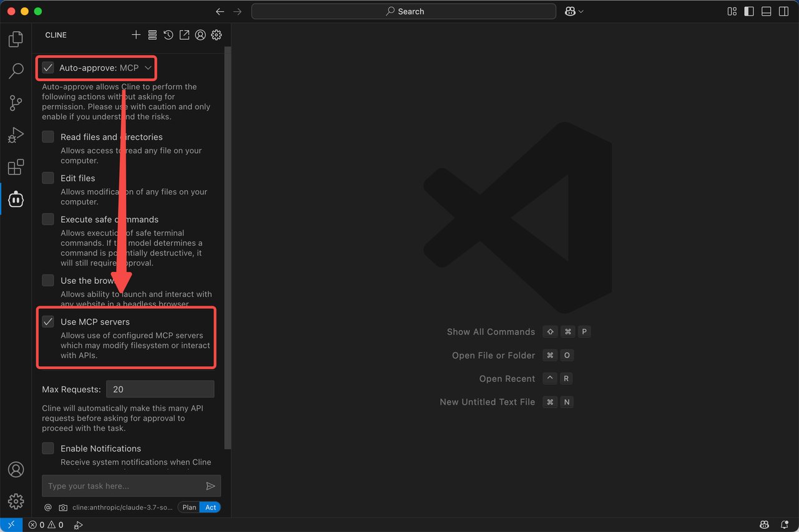Toggle bottom Panel layout icon
The width and height of the screenshot is (799, 532).
tap(766, 11)
